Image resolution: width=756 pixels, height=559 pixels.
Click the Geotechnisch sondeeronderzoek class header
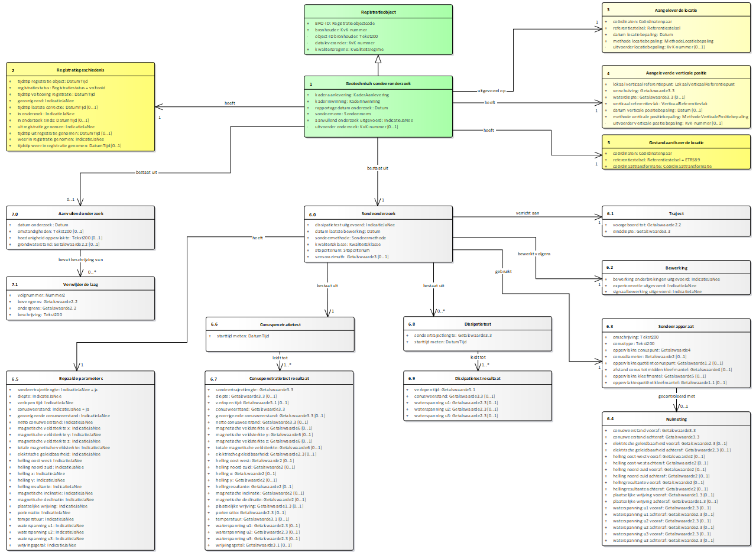coord(378,84)
